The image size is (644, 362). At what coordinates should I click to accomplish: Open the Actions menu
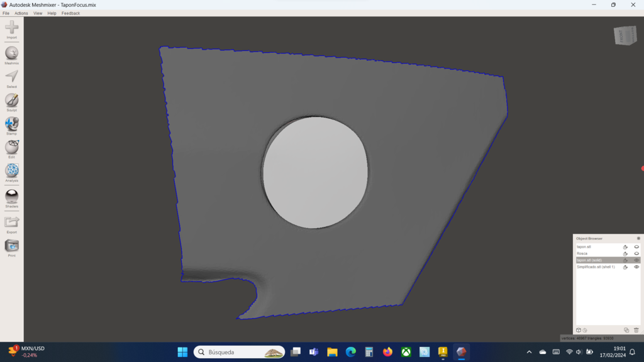point(21,13)
